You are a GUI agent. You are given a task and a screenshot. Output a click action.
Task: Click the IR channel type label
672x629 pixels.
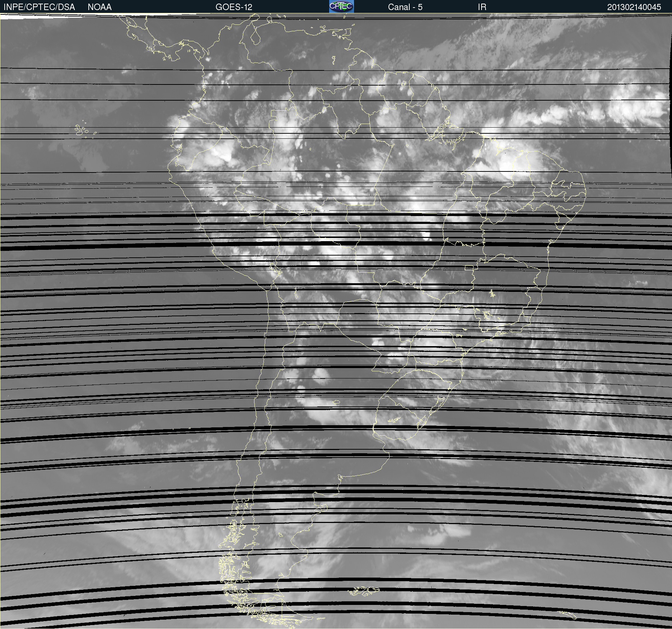(x=482, y=7)
